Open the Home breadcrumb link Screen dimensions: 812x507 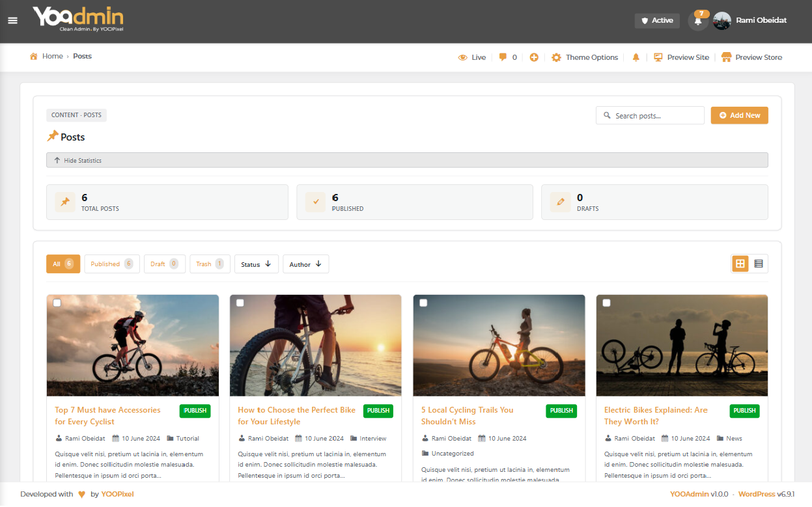[52, 57]
